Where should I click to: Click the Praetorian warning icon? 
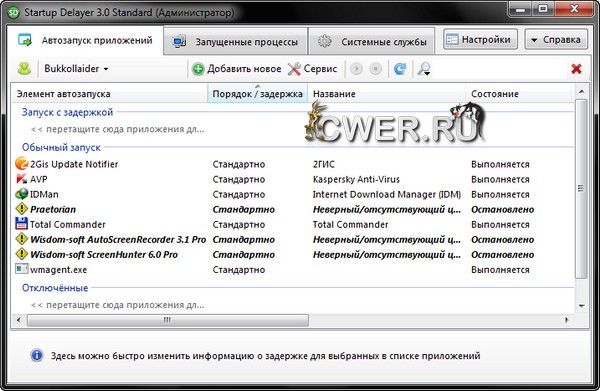(x=21, y=209)
